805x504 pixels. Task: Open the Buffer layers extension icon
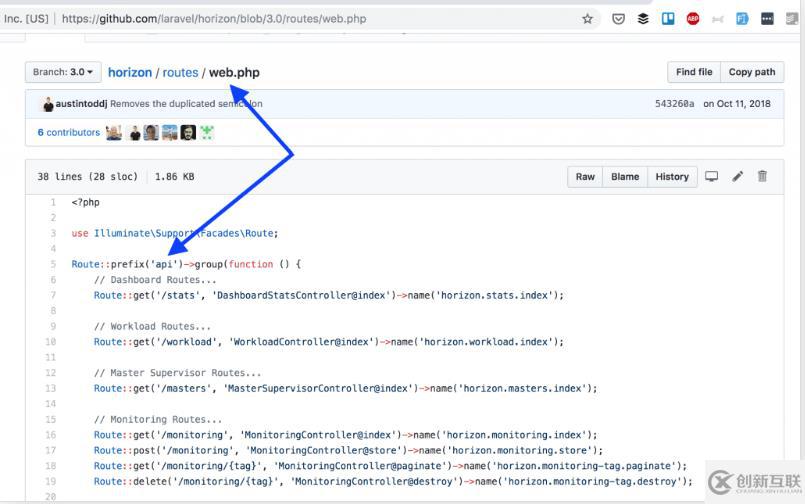pyautogui.click(x=643, y=19)
